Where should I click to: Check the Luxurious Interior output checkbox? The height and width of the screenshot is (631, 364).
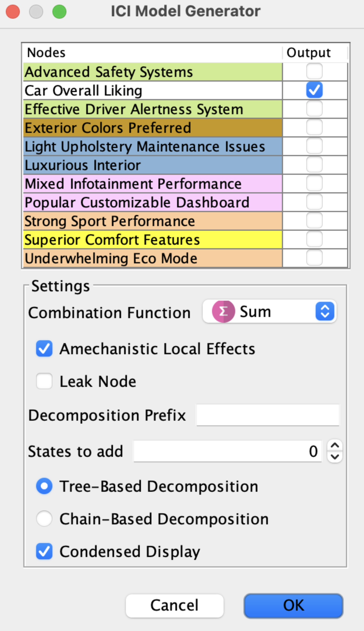314,165
